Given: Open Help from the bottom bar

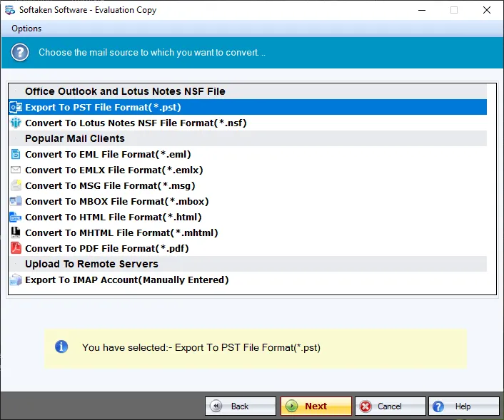Looking at the screenshot, I should click(x=464, y=406).
